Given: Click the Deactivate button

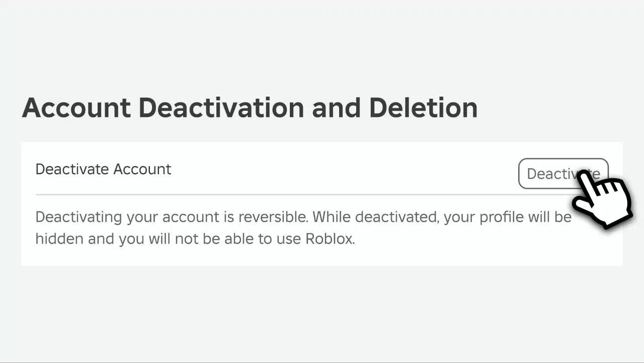Looking at the screenshot, I should [563, 174].
